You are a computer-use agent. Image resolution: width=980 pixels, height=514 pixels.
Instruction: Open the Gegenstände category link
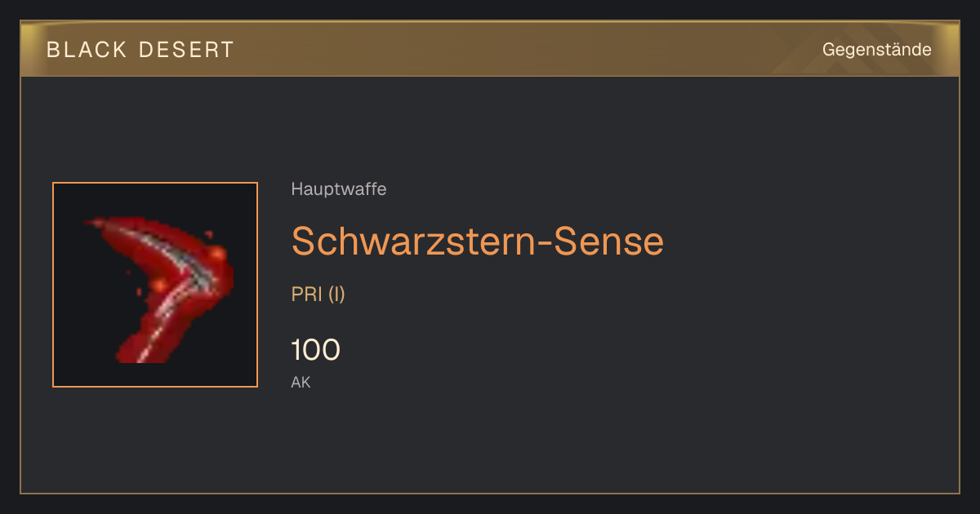point(877,50)
